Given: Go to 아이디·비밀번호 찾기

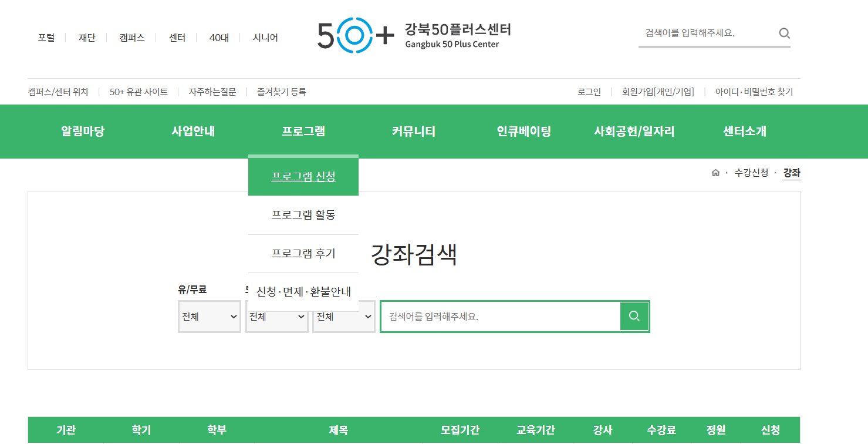Looking at the screenshot, I should pos(754,92).
